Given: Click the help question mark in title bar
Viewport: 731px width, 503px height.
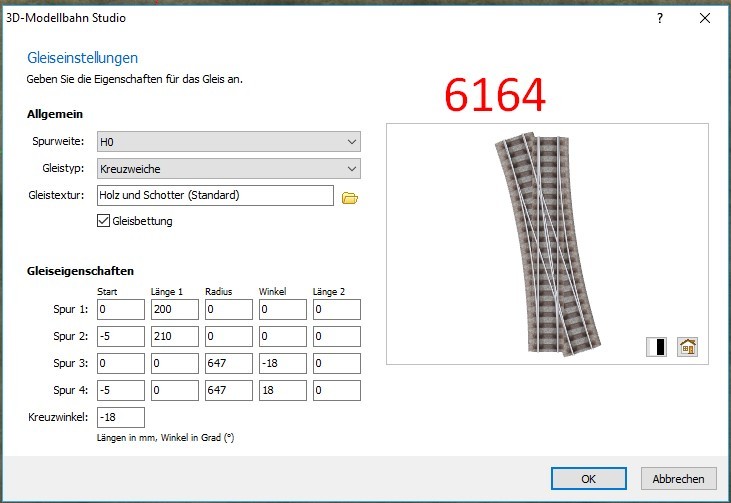Looking at the screenshot, I should coord(660,18).
